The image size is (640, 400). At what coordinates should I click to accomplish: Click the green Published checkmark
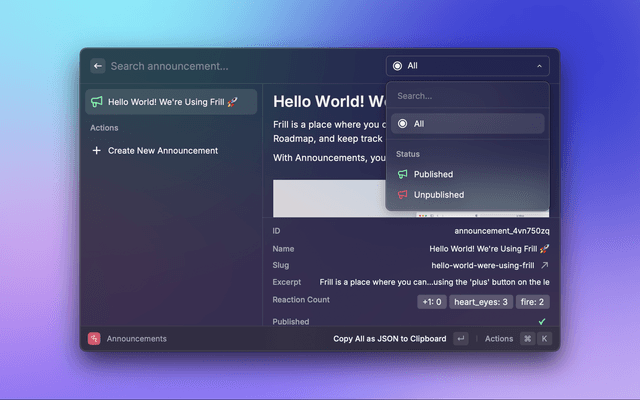(542, 322)
